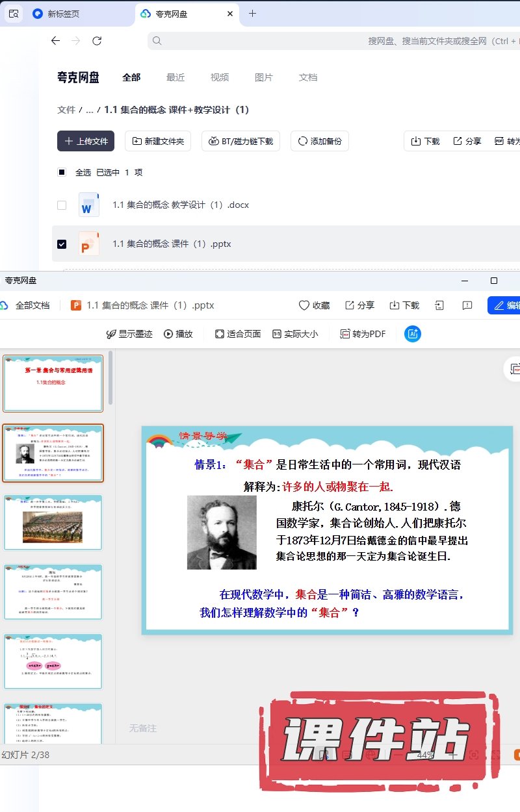Switch to the 视频 category tab

pos(219,77)
